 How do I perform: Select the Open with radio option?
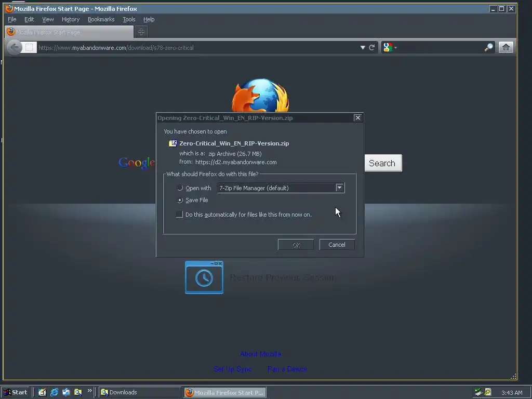pyautogui.click(x=180, y=188)
